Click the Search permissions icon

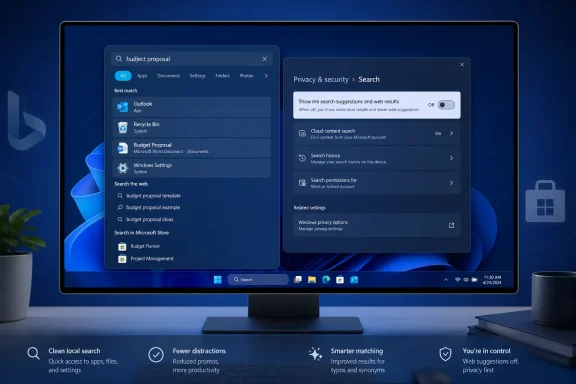click(302, 183)
